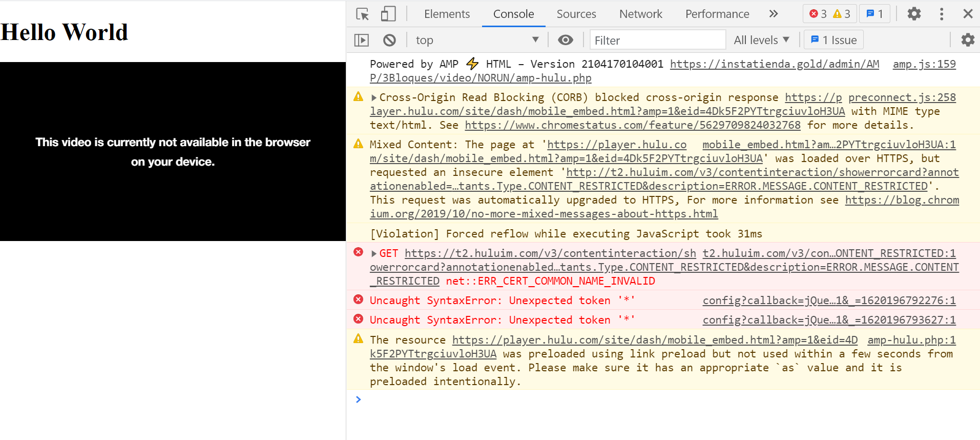Viewport: 980px width, 440px height.
Task: Open the amp-hulu.php:1 source link
Action: coord(911,340)
